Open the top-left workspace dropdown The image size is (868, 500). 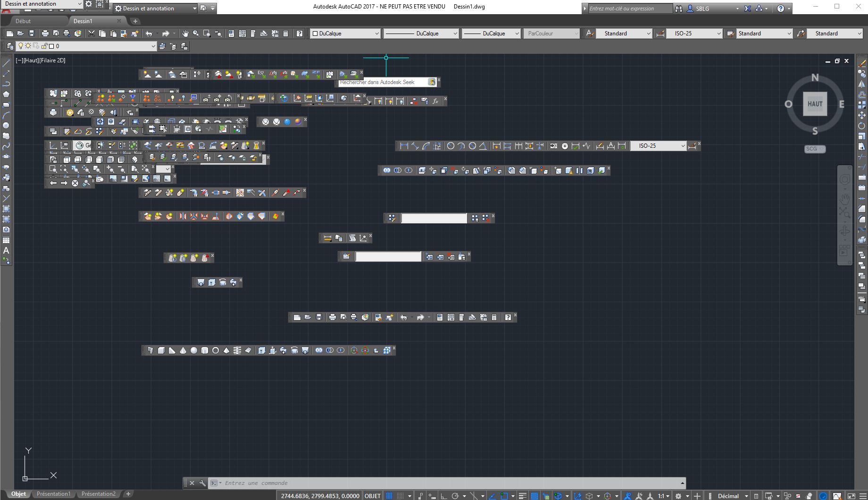(x=42, y=4)
